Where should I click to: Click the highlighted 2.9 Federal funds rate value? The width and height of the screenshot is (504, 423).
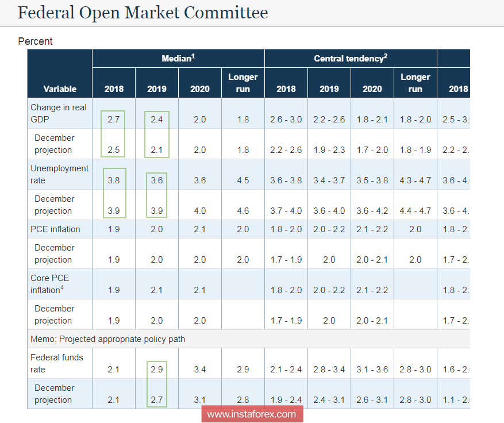click(156, 369)
